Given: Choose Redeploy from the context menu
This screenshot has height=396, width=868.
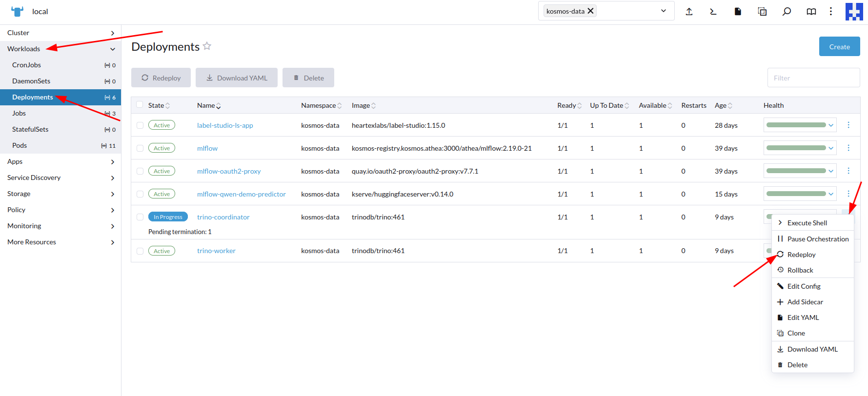Looking at the screenshot, I should click(801, 255).
